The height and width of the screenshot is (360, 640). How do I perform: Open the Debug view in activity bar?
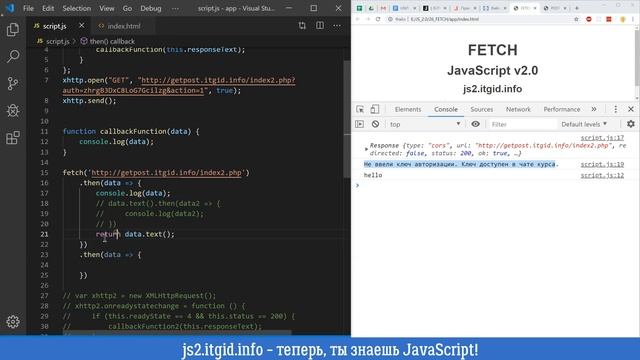[x=13, y=111]
